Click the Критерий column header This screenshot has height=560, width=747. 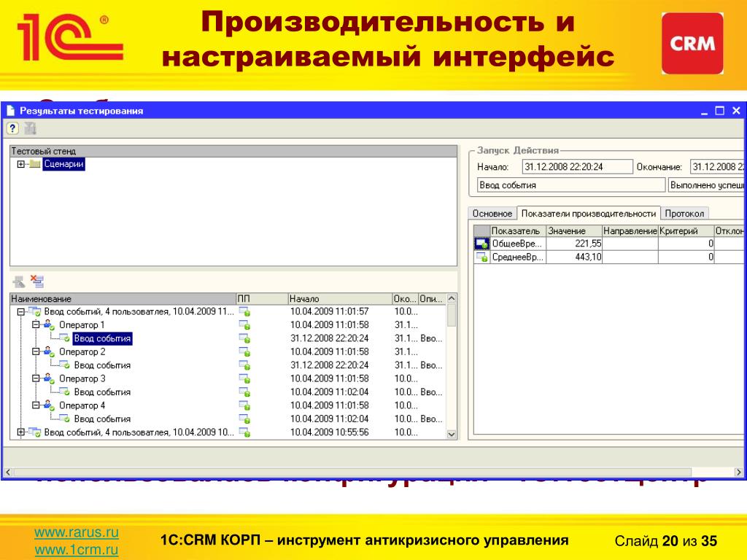pos(686,230)
